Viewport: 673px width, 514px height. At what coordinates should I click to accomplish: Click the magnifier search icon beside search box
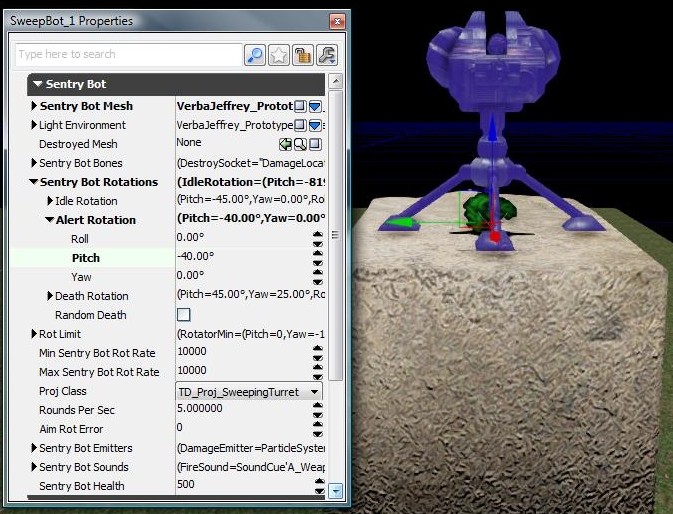tap(255, 55)
